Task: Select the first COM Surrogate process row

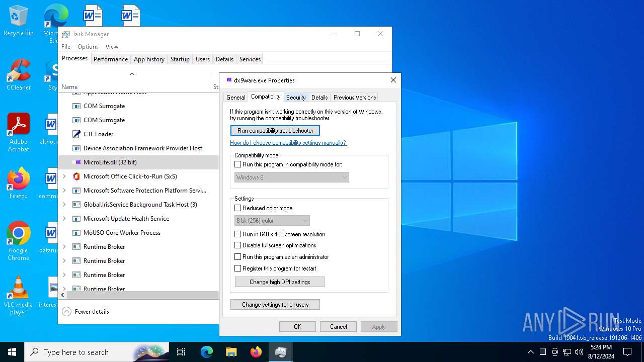Action: [139, 106]
